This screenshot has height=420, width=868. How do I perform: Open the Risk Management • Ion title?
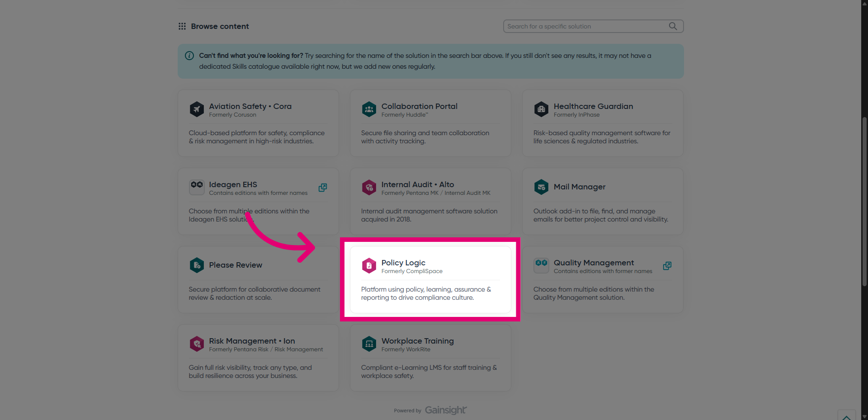point(252,341)
